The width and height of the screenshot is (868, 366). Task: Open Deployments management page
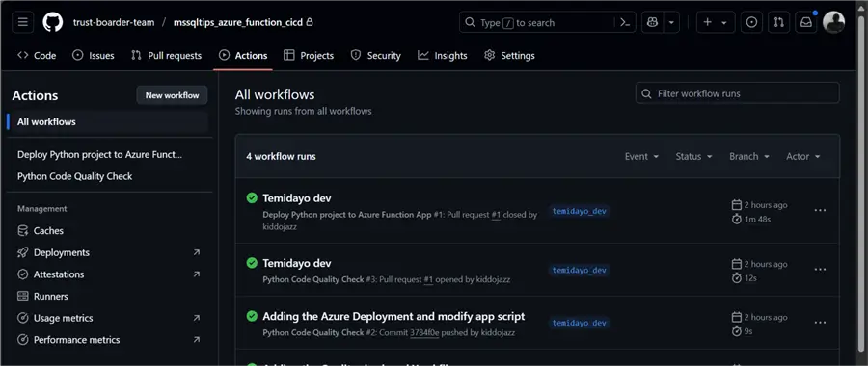coord(108,252)
